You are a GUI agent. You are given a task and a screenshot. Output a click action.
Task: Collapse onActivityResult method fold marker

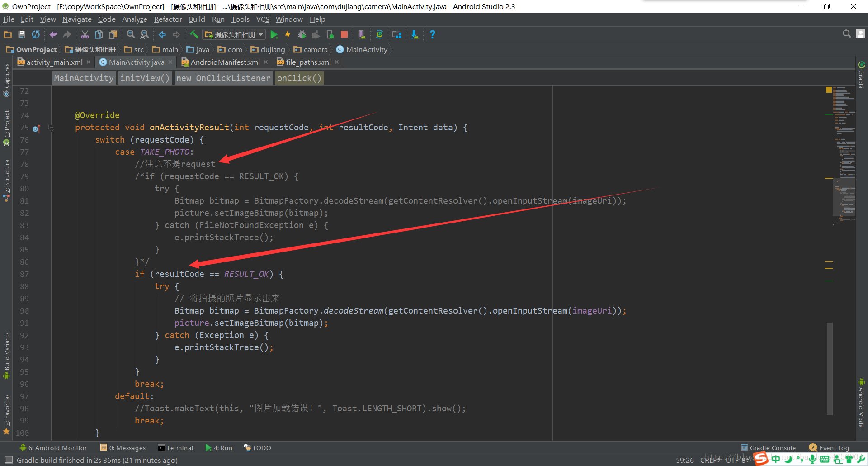pos(51,128)
